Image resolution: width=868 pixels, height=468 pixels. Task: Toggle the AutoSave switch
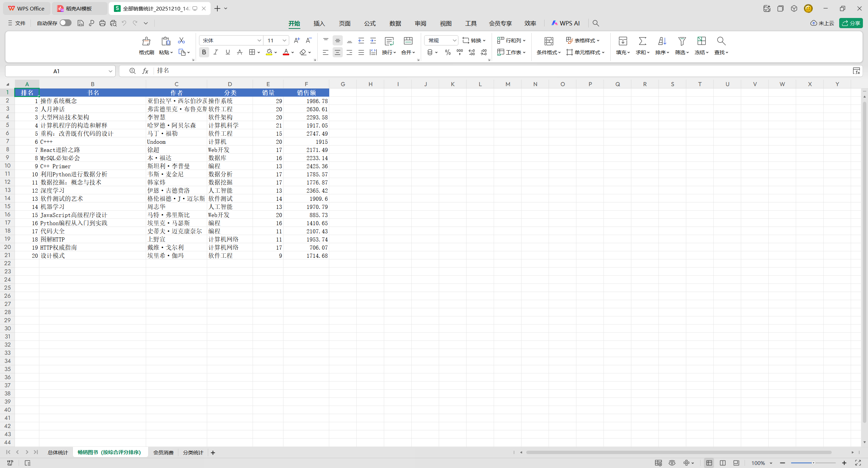pos(65,23)
